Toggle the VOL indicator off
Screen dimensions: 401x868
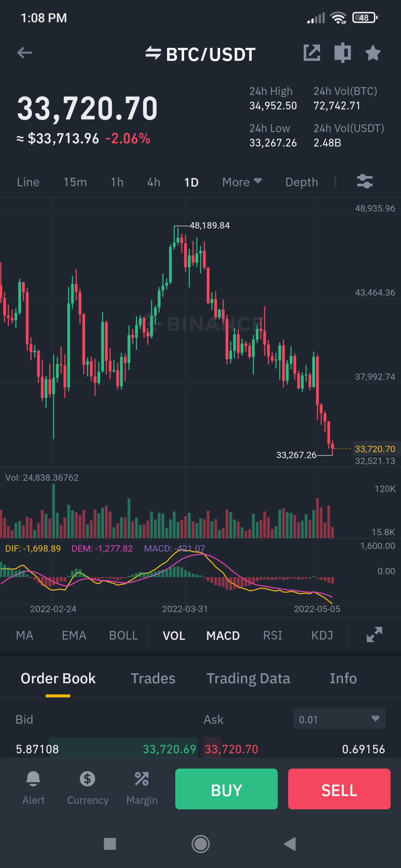pyautogui.click(x=174, y=635)
